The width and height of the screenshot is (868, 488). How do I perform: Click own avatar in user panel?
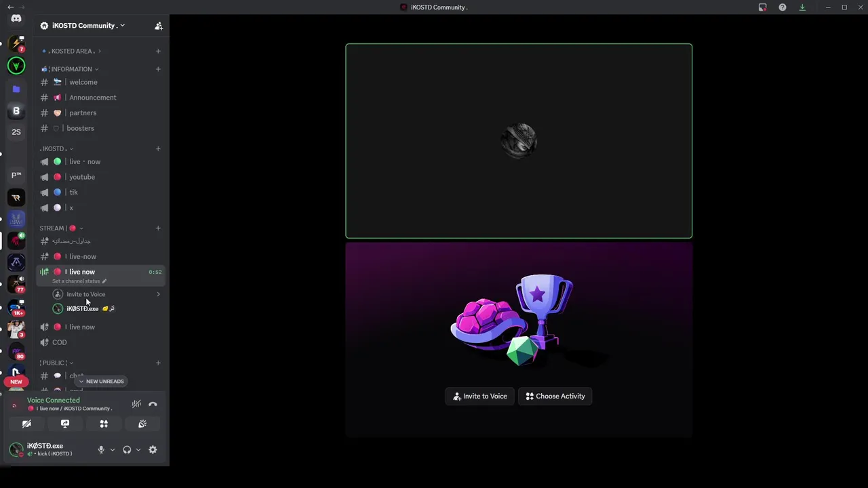pyautogui.click(x=16, y=449)
